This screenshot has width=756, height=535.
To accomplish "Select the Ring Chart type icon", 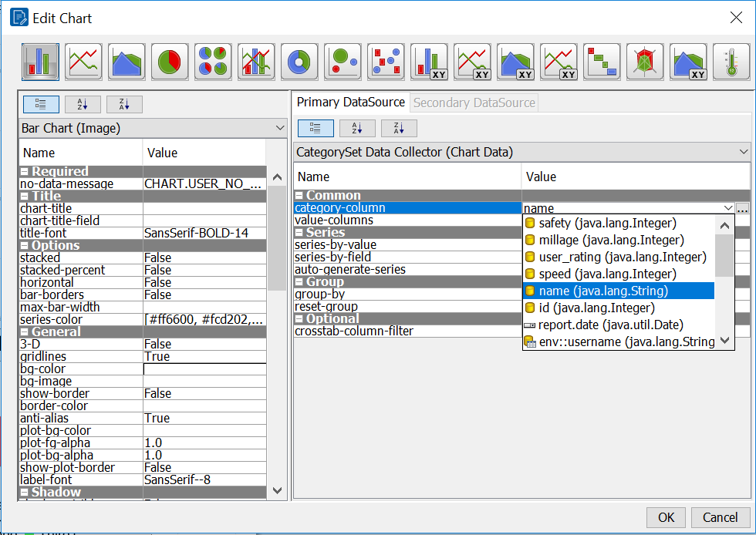I will tap(299, 60).
